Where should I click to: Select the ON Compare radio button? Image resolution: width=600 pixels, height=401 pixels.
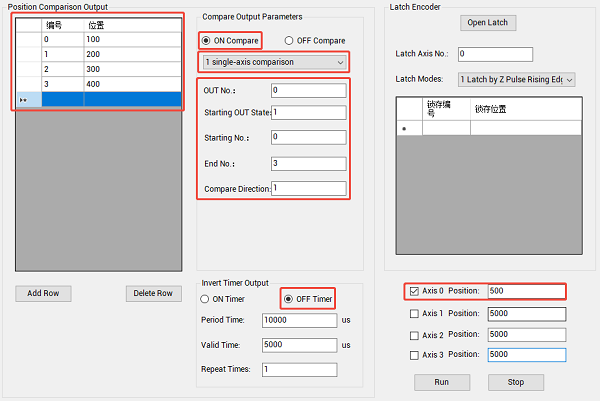[x=208, y=41]
